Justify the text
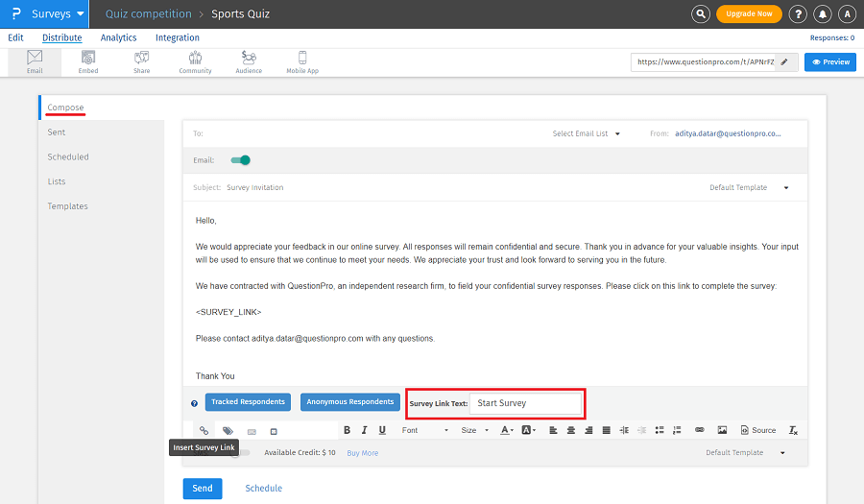Viewport: 864px width, 504px height. (x=606, y=430)
